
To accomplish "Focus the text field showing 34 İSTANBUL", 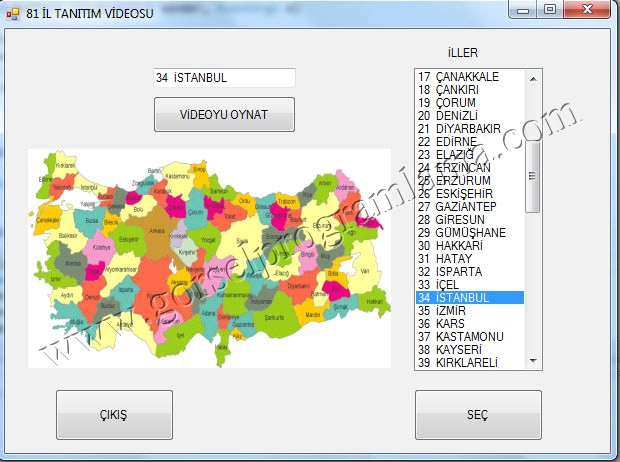I will (x=224, y=78).
